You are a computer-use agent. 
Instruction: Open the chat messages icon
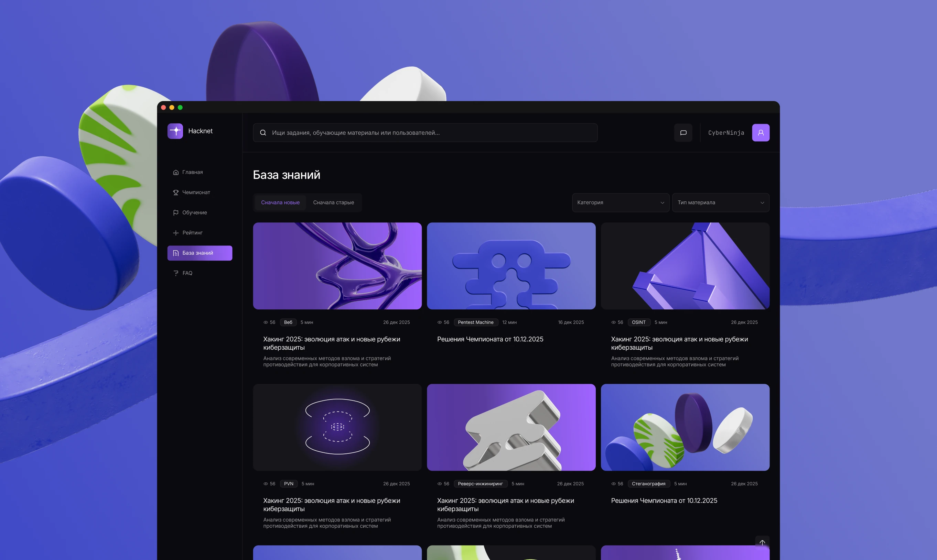tap(683, 132)
